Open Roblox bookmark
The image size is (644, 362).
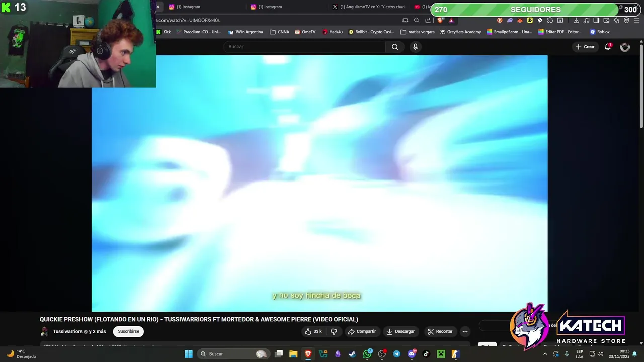600,32
